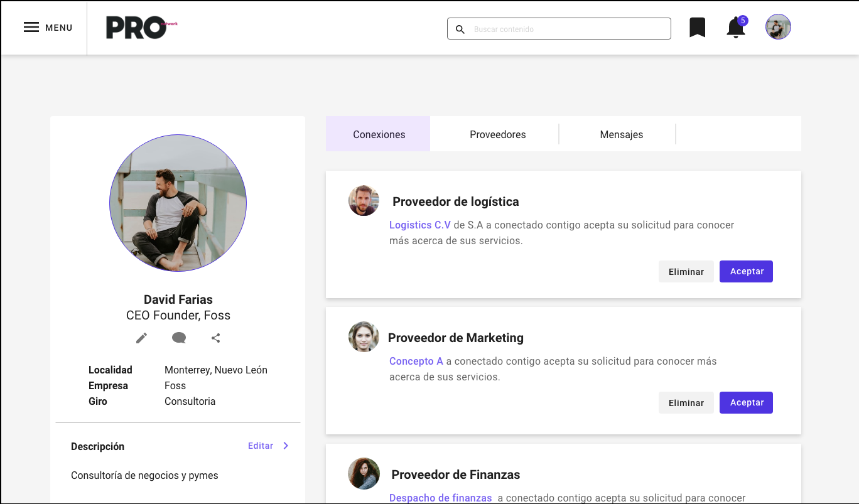Open the hamburger menu icon

point(31,28)
